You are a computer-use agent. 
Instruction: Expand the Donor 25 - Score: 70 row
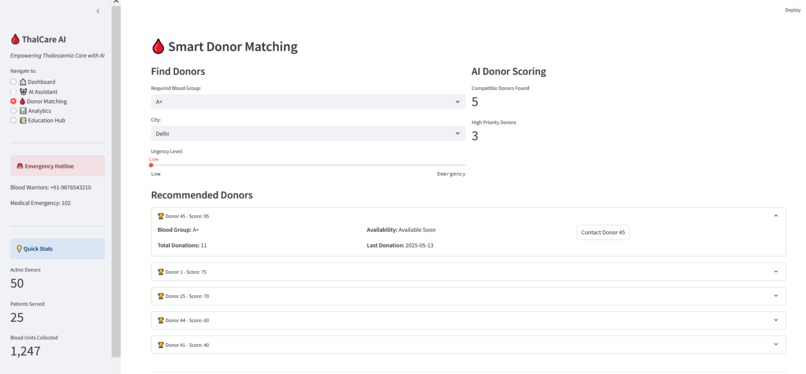[x=468, y=296]
